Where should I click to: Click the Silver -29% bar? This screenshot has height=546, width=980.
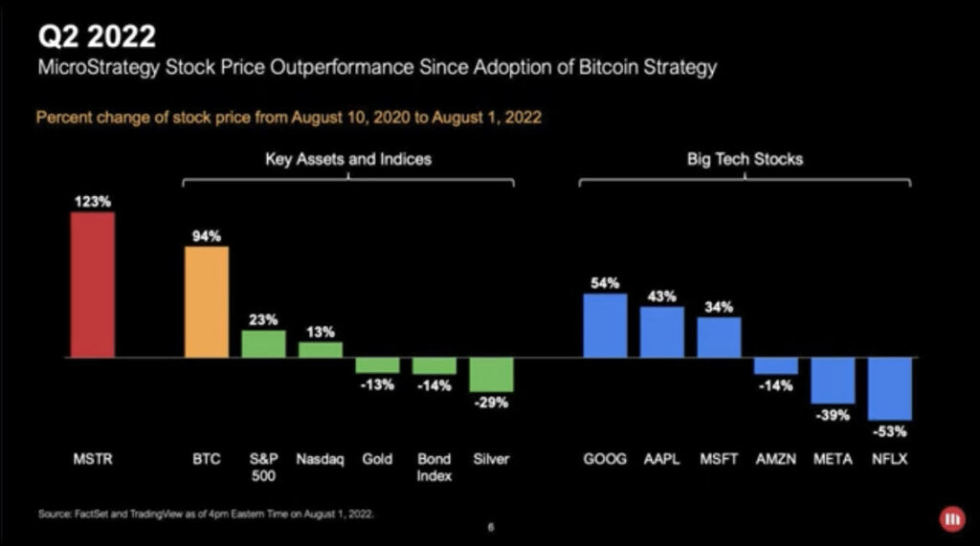coord(492,375)
